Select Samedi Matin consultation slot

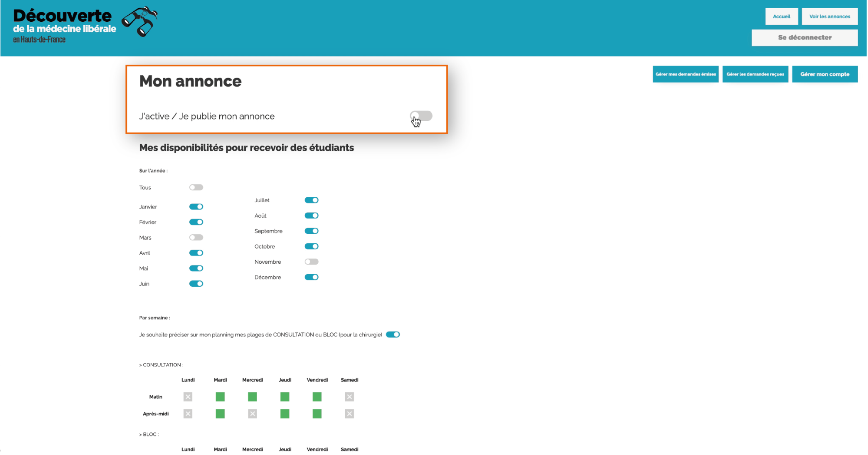(x=349, y=397)
